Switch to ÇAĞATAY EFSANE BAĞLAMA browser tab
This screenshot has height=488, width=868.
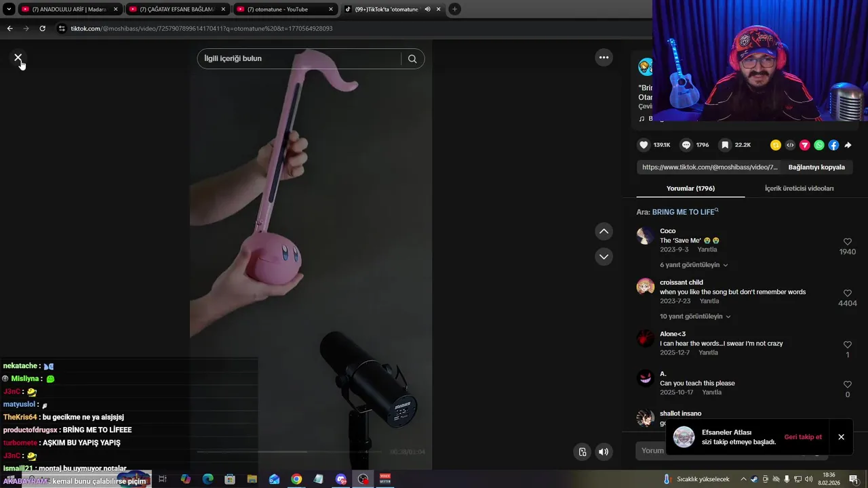tap(177, 9)
